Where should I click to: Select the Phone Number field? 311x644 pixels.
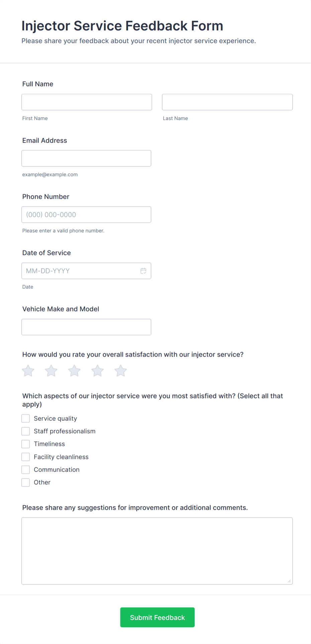[x=86, y=214]
